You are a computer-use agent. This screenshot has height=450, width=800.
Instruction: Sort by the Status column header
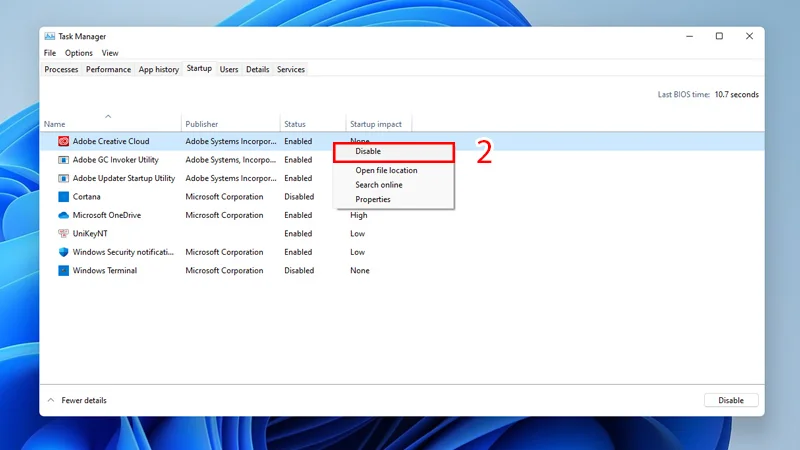[295, 124]
